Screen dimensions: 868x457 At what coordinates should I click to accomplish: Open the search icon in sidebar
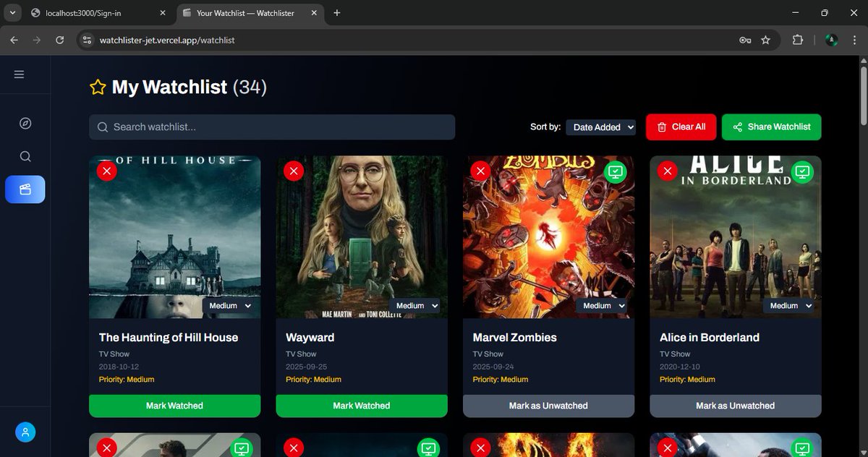[25, 157]
